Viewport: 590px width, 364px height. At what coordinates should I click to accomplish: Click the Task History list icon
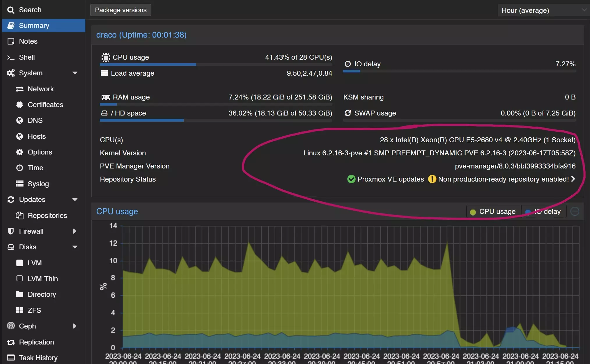pyautogui.click(x=11, y=358)
